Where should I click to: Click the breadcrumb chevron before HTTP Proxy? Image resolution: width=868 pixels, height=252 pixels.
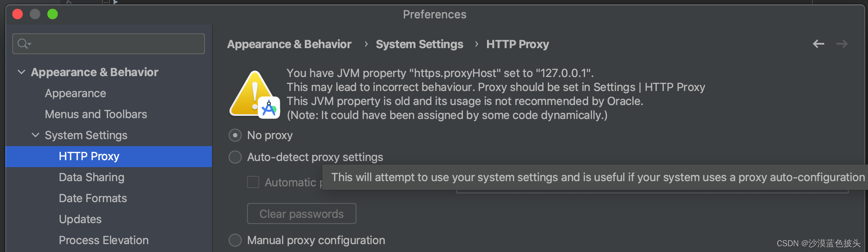pos(476,44)
